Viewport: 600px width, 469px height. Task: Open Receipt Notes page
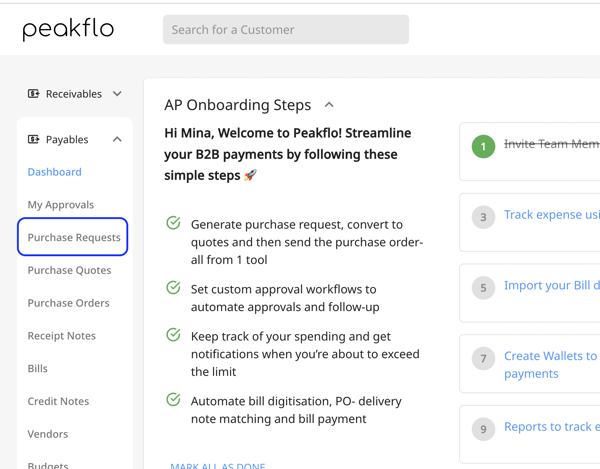click(62, 336)
